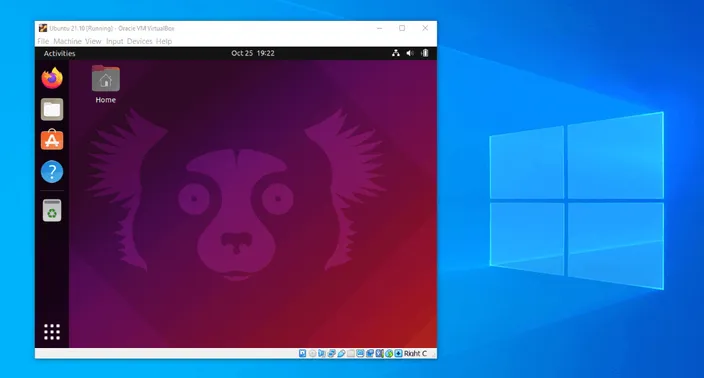Open the clock showing Oct 25 19:22
The height and width of the screenshot is (378, 704).
(253, 53)
